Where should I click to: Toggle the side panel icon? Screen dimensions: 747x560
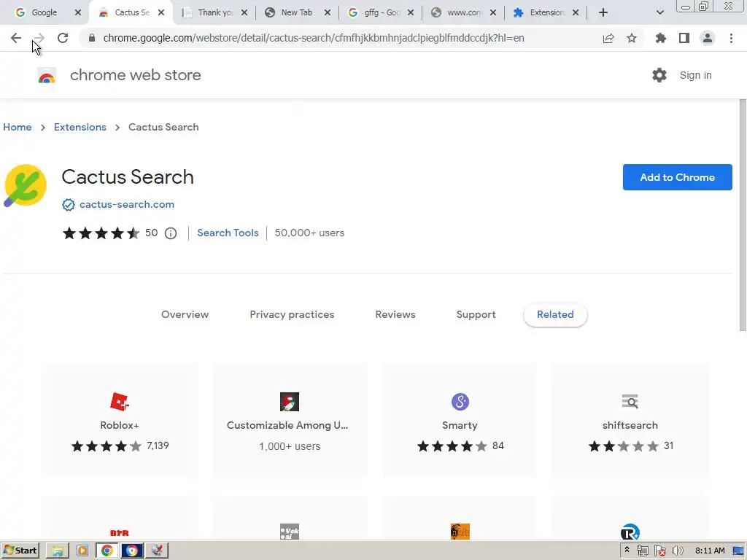click(684, 38)
